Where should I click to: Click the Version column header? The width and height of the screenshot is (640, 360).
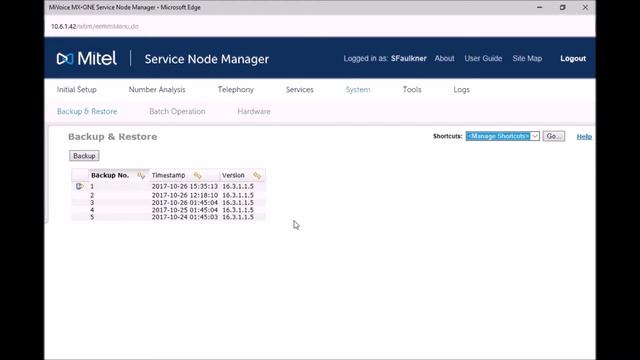coord(233,175)
